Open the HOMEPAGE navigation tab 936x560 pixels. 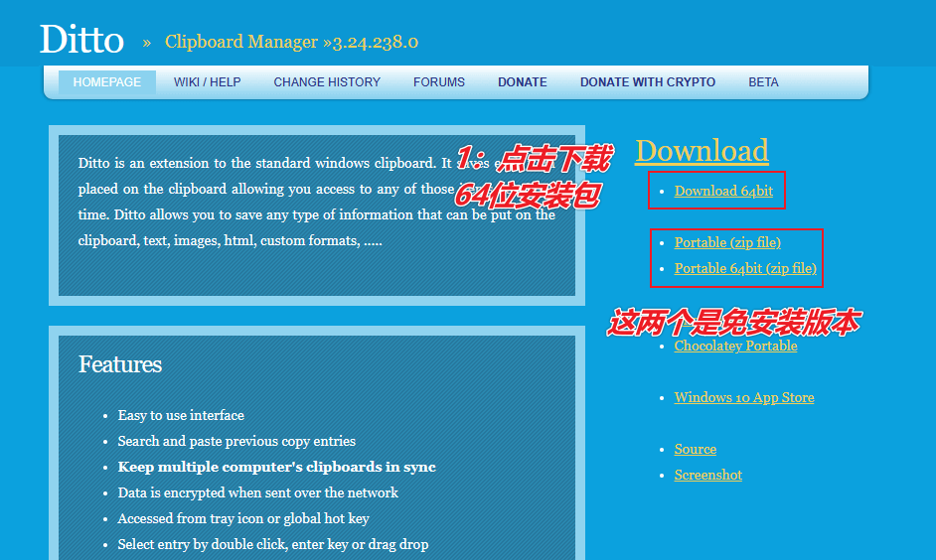click(107, 82)
